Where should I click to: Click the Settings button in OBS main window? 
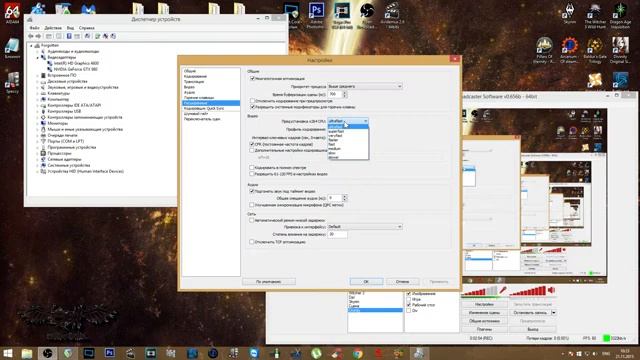[x=484, y=304]
